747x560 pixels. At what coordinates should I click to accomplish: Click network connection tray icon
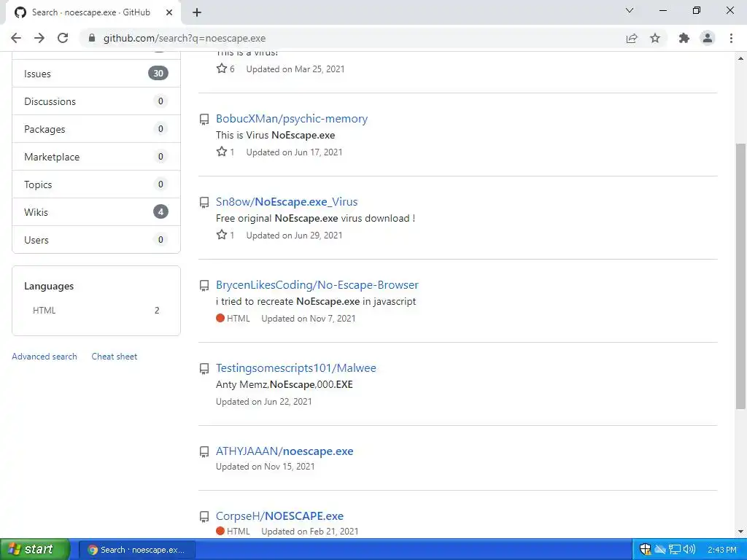coord(675,550)
